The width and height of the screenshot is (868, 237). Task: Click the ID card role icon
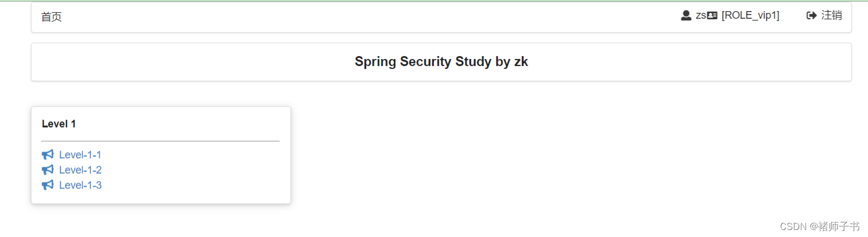(712, 16)
